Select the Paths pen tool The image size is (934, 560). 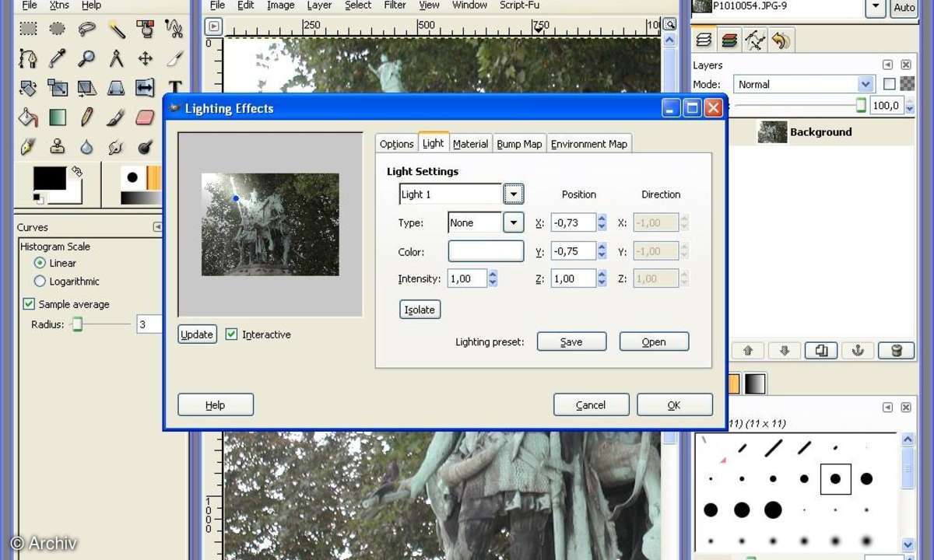pos(28,58)
